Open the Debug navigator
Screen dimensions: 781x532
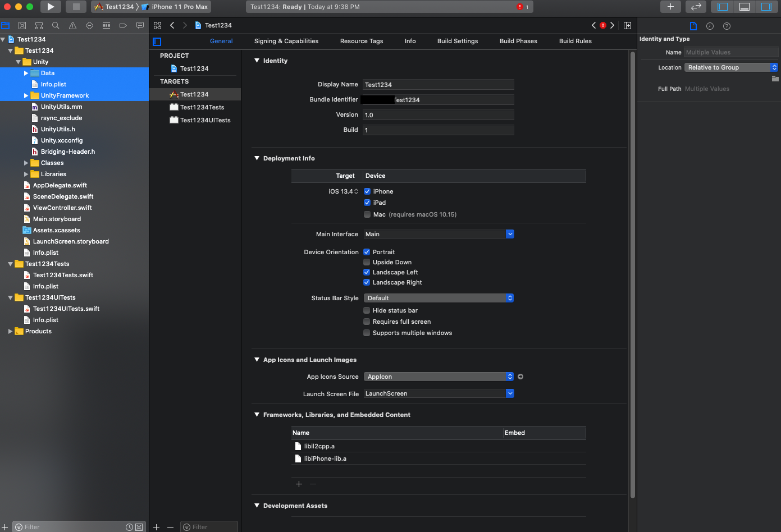(x=106, y=25)
